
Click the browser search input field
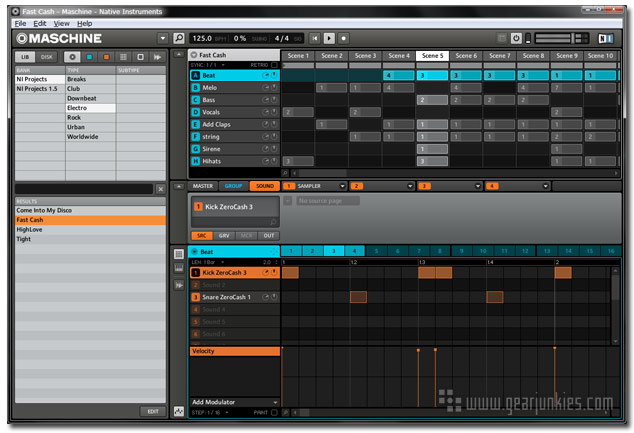pos(84,189)
